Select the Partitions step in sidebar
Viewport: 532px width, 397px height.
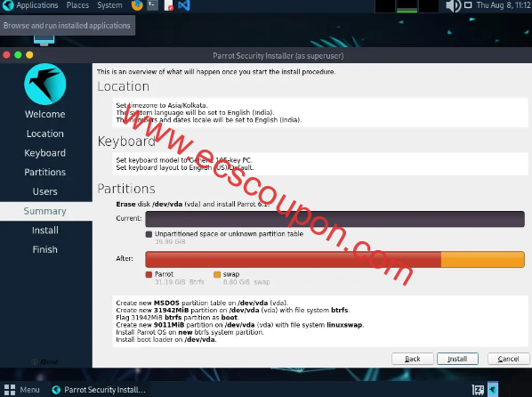pos(45,172)
